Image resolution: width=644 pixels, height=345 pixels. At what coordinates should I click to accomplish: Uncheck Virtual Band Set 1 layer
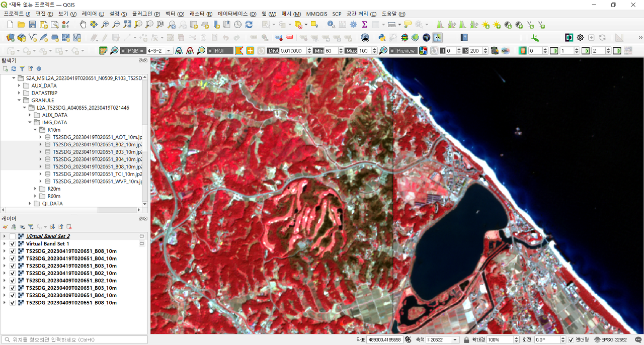[13, 243]
